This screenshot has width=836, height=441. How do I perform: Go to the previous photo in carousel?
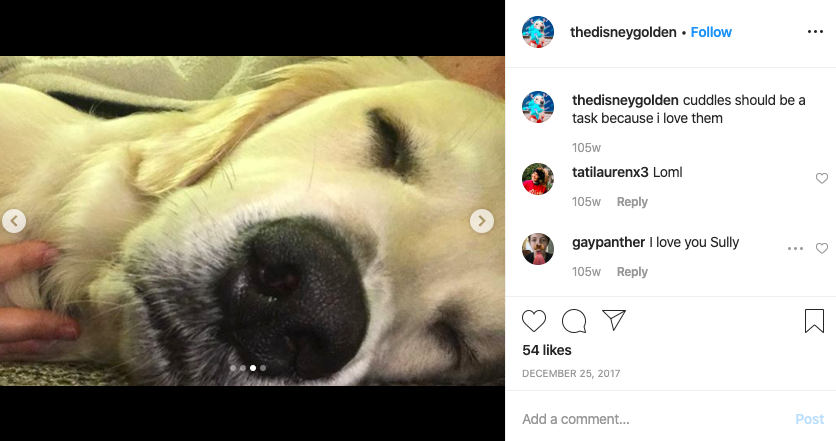click(14, 221)
